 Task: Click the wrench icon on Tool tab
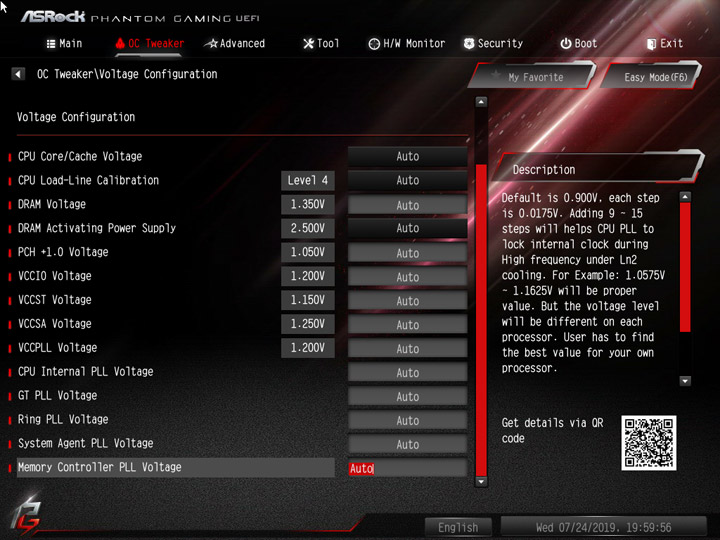point(309,44)
